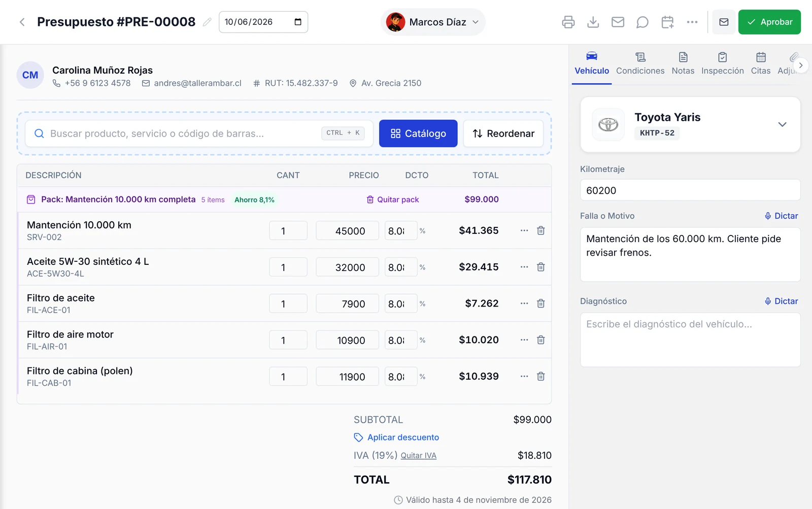
Task: Dictate the Diagnóstico field
Action: point(782,301)
